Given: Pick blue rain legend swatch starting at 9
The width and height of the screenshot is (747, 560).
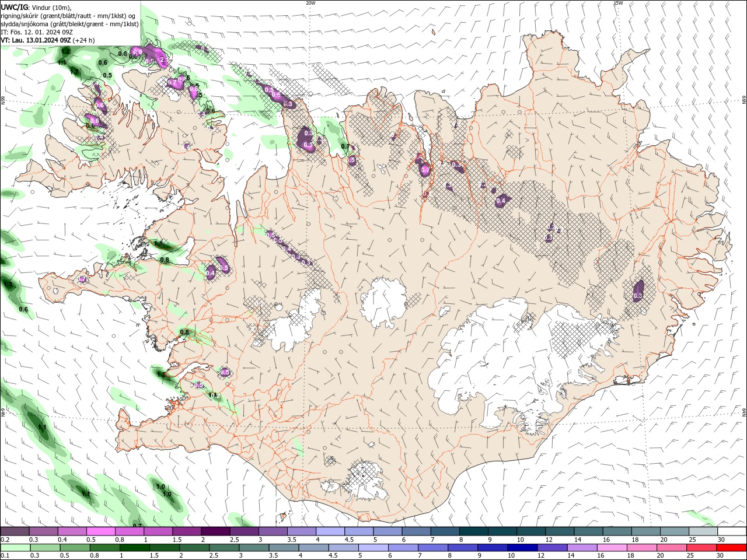Looking at the screenshot, I should (492, 548).
